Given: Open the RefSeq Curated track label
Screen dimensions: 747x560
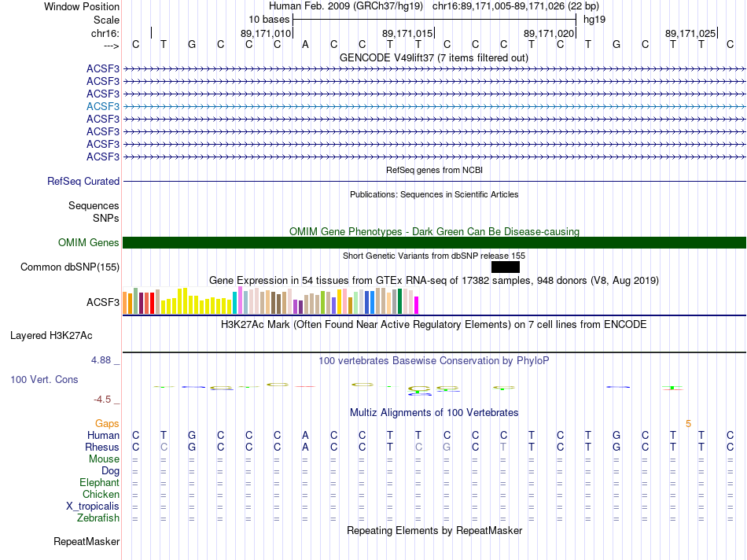Looking at the screenshot, I should tap(83, 181).
